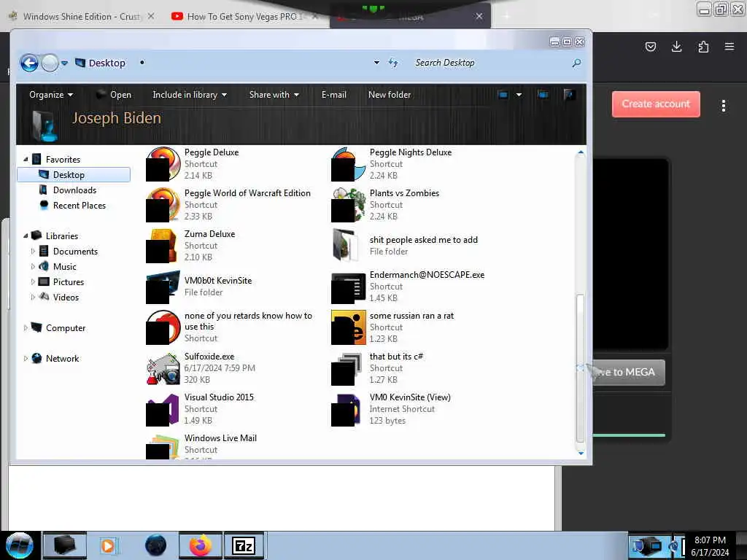Image resolution: width=747 pixels, height=560 pixels.
Task: Select the VM0b0t KevinSite folder icon
Action: click(x=163, y=287)
